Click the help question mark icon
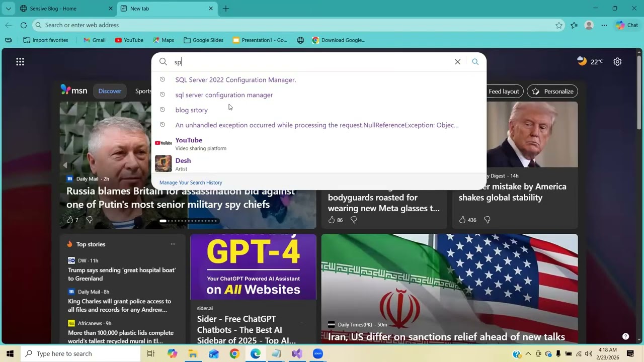This screenshot has width=644, height=362. [x=625, y=336]
